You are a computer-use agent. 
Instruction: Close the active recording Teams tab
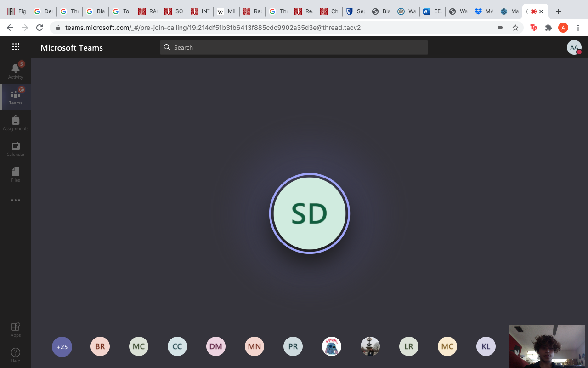[541, 11]
